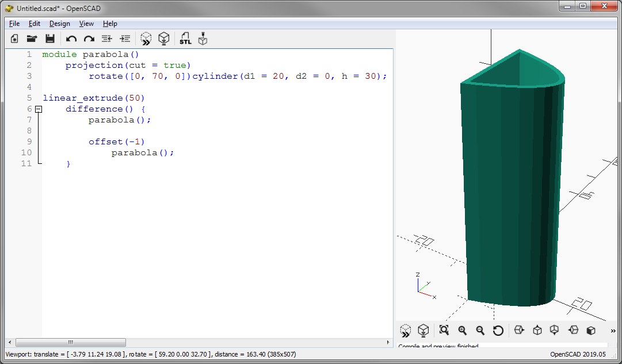Indent the selected code
Viewport: 622px width, 364px height.
[x=125, y=39]
